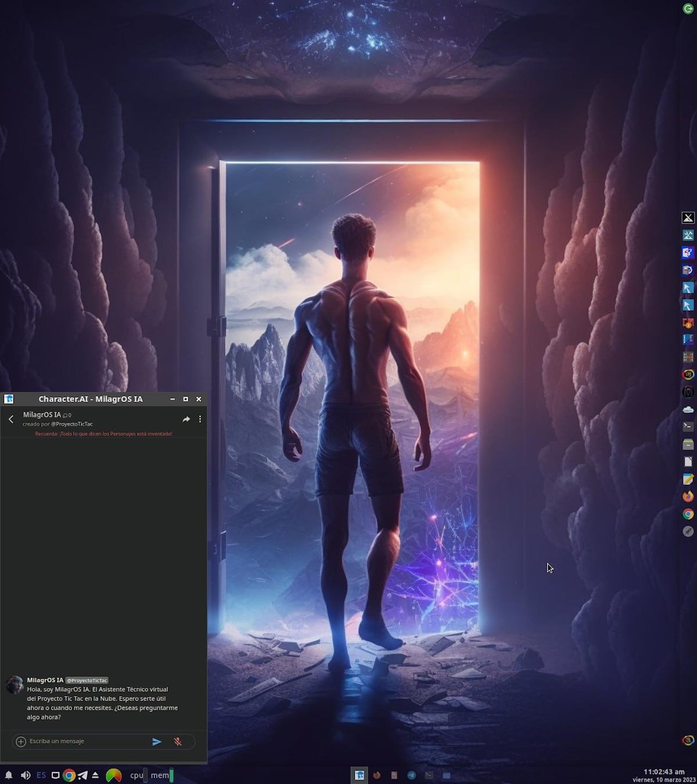Image resolution: width=697 pixels, height=784 pixels.
Task: Launch Firefox from the right dock
Action: click(688, 497)
